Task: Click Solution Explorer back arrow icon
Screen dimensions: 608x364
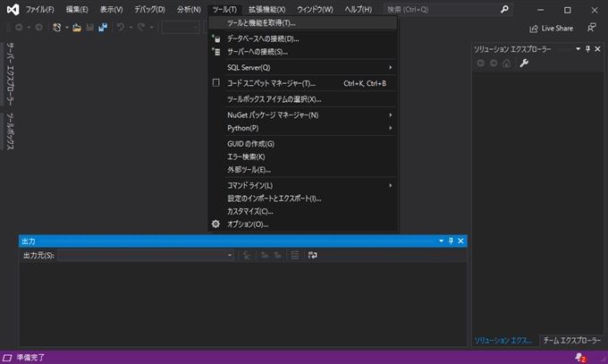Action: click(480, 63)
